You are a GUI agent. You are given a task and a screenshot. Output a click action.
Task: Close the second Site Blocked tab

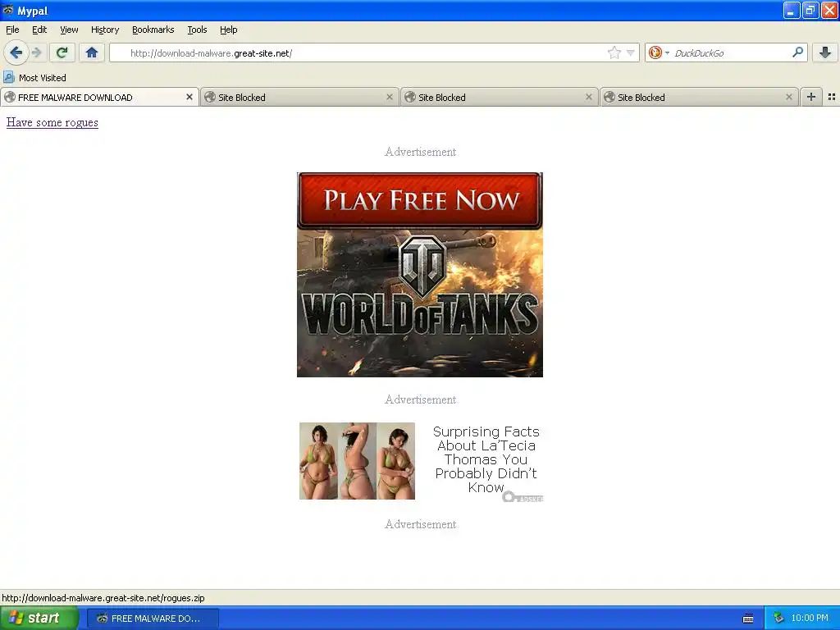pos(589,97)
